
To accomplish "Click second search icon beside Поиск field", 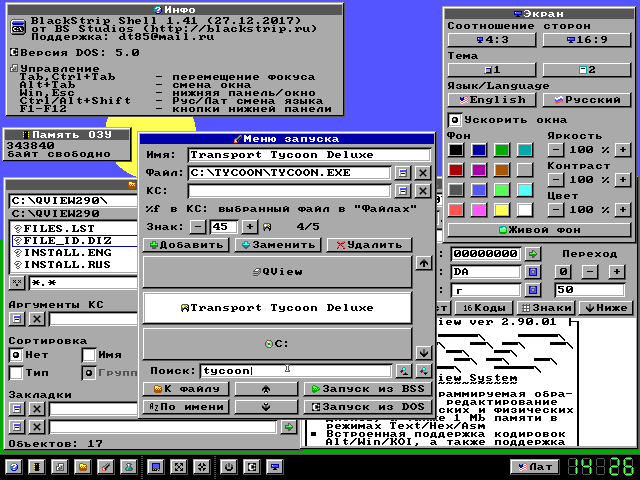I will [424, 371].
